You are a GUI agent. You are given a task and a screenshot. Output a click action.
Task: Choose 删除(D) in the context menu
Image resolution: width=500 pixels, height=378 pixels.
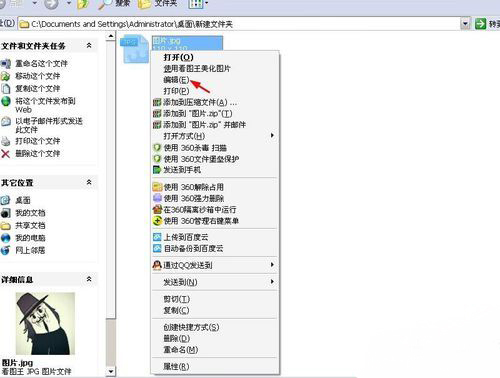point(176,339)
